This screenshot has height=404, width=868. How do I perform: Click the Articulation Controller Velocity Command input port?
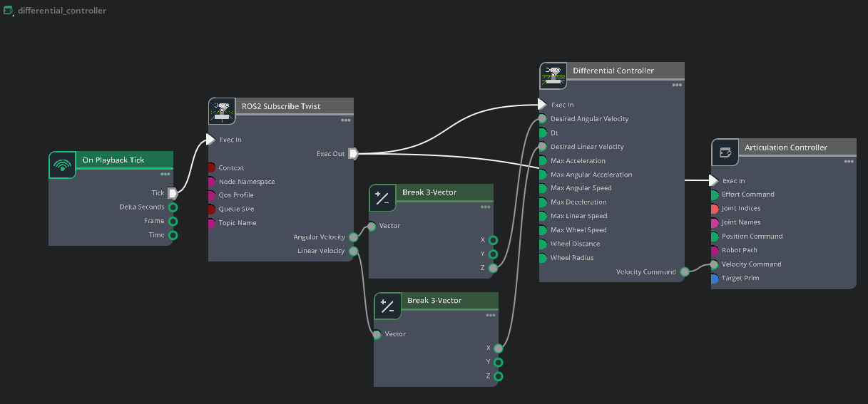coord(715,264)
